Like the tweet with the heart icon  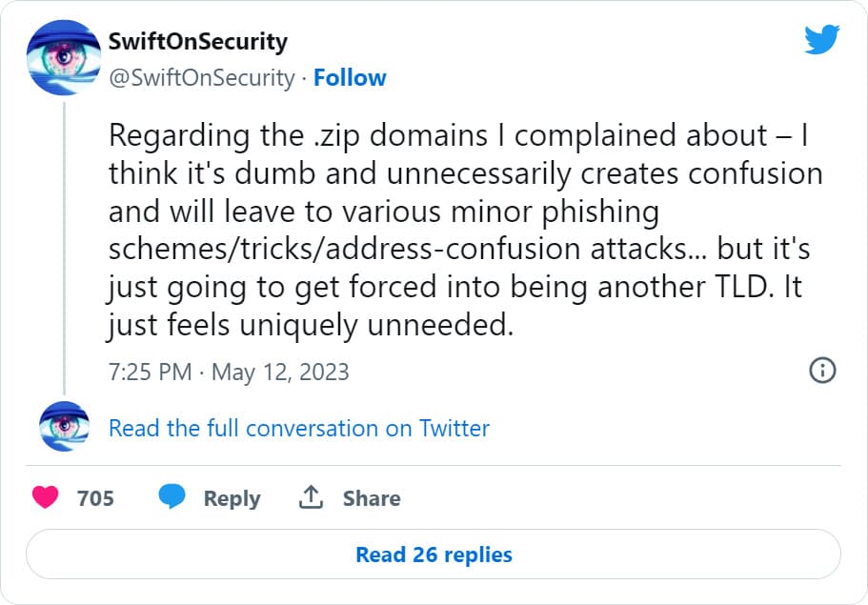click(x=44, y=497)
